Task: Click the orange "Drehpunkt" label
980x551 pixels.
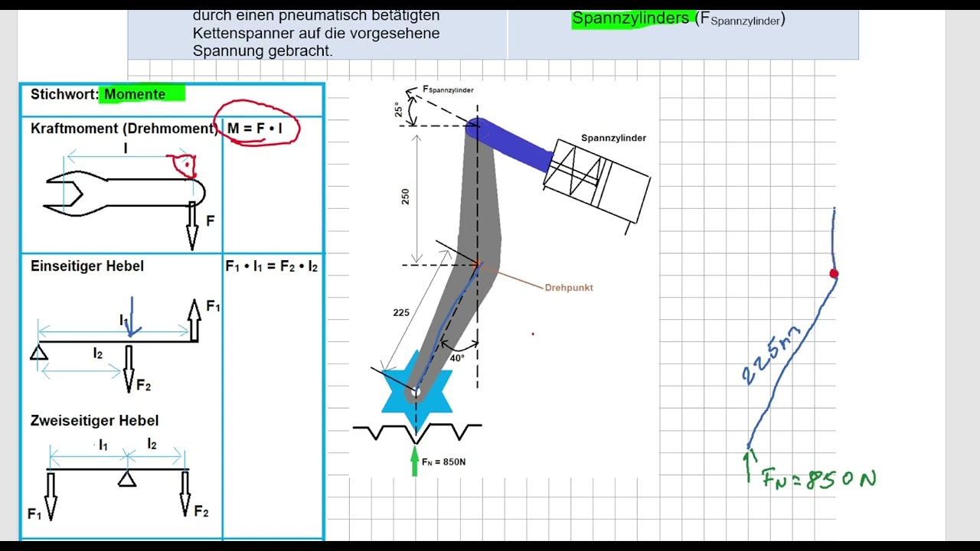Action: [x=569, y=288]
